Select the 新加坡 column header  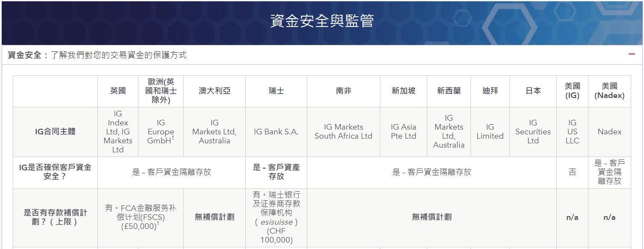point(403,91)
